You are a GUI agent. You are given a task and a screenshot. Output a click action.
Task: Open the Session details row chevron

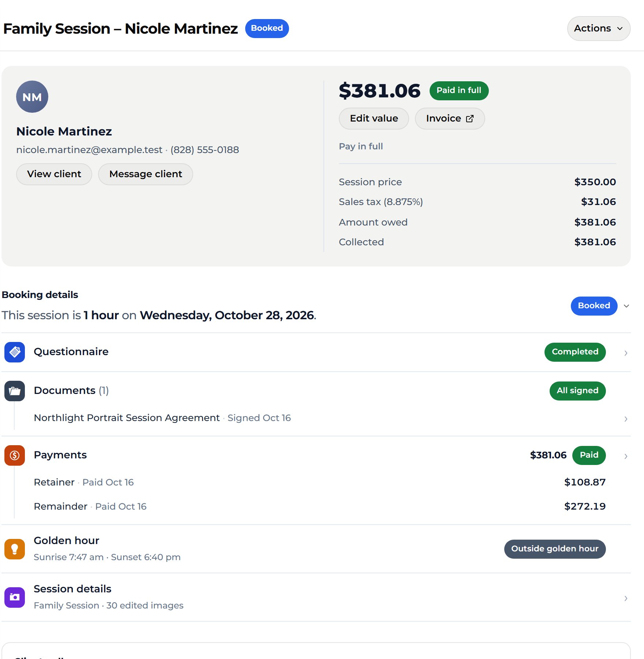coord(626,598)
